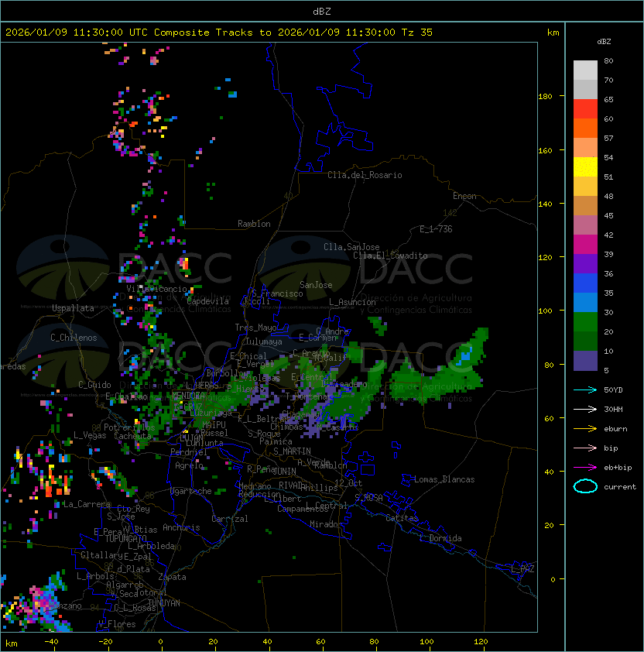Click the yellow eburn arrow symbol

pyautogui.click(x=585, y=428)
